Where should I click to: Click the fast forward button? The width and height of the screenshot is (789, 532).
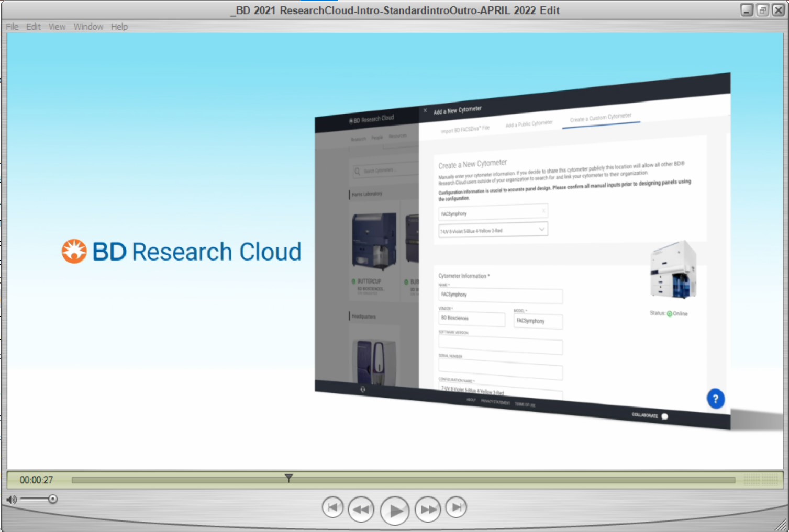428,509
